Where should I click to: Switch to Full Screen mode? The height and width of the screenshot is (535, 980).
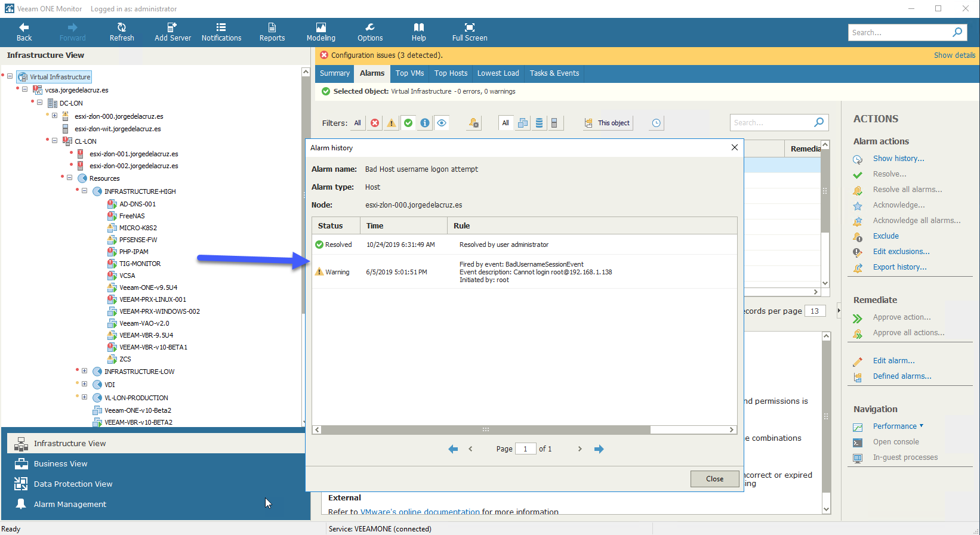[x=470, y=32]
